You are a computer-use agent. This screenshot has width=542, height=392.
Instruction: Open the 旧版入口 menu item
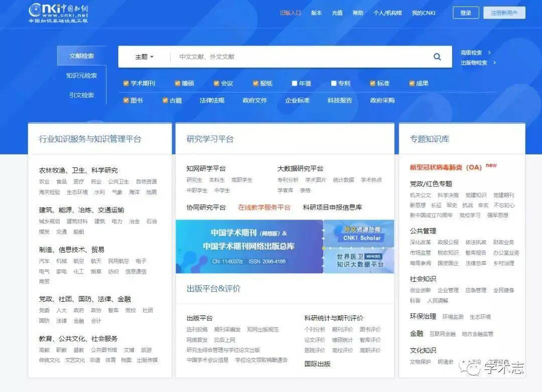coord(292,13)
